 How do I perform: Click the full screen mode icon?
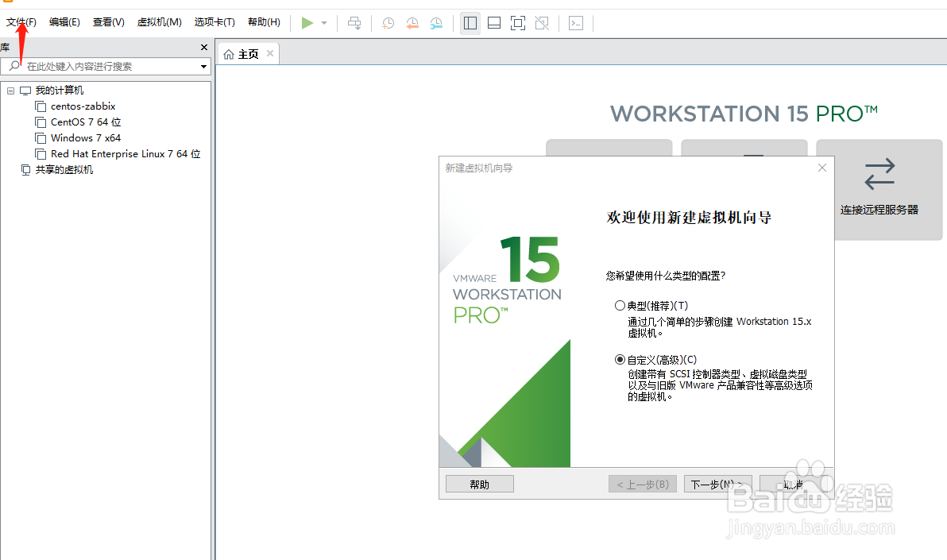[x=517, y=23]
